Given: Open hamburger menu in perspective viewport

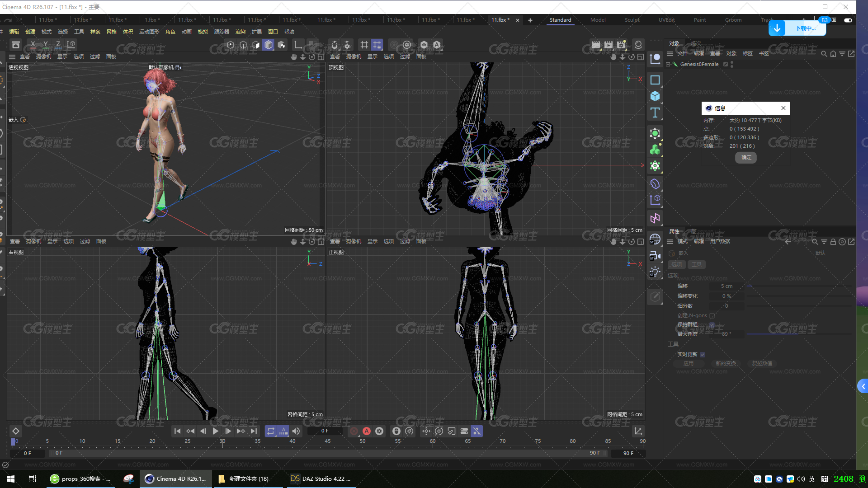Looking at the screenshot, I should click(12, 56).
